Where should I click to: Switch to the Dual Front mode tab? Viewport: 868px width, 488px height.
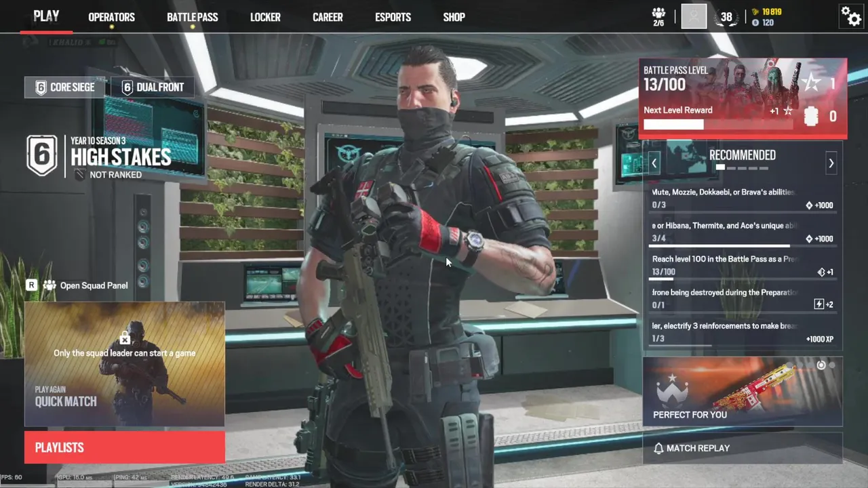pyautogui.click(x=152, y=87)
